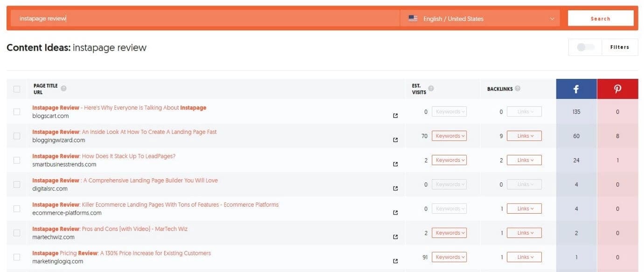Select all rows with header checkbox
The height and width of the screenshot is (272, 644).
[x=17, y=89]
